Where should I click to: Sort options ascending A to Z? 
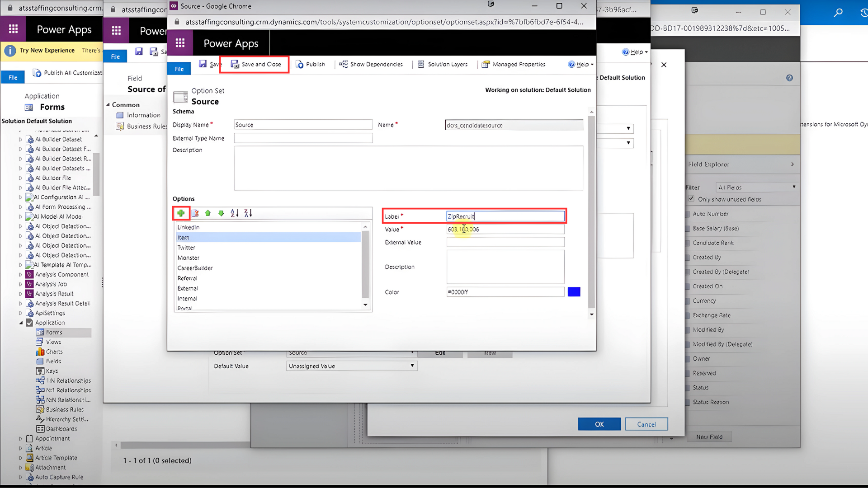click(x=235, y=213)
